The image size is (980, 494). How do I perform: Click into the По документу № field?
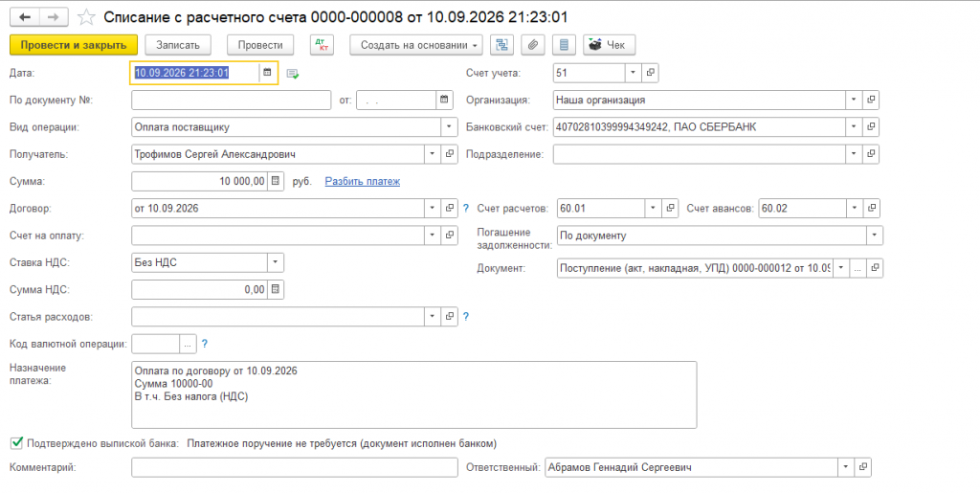tap(232, 101)
